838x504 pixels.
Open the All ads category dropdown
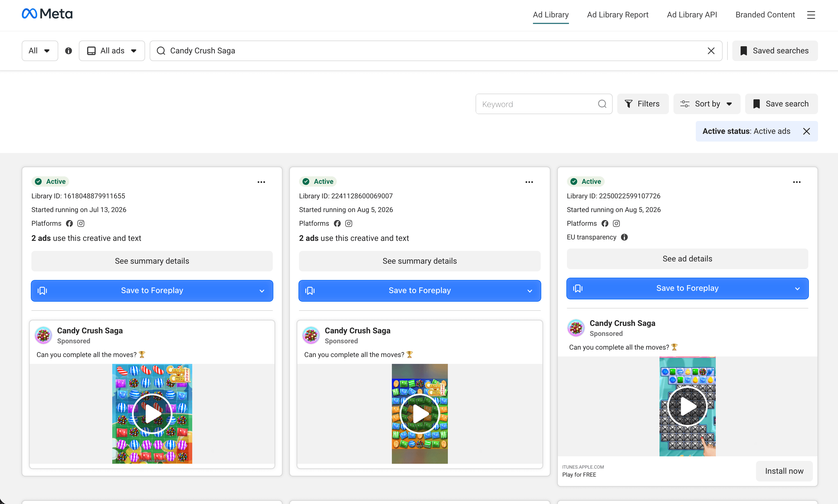coord(112,51)
